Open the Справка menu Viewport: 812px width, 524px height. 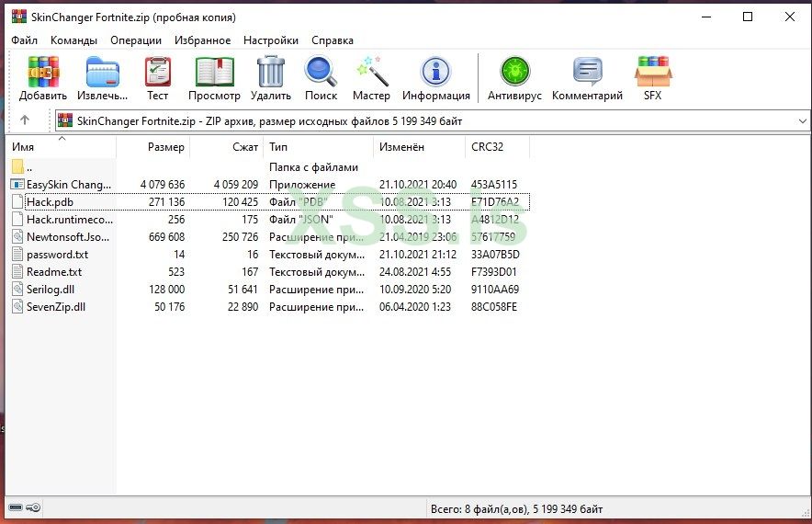(333, 40)
